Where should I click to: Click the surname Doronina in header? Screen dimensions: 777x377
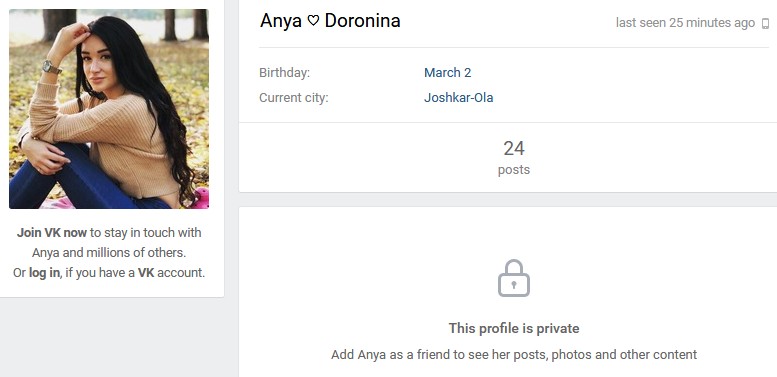[362, 21]
